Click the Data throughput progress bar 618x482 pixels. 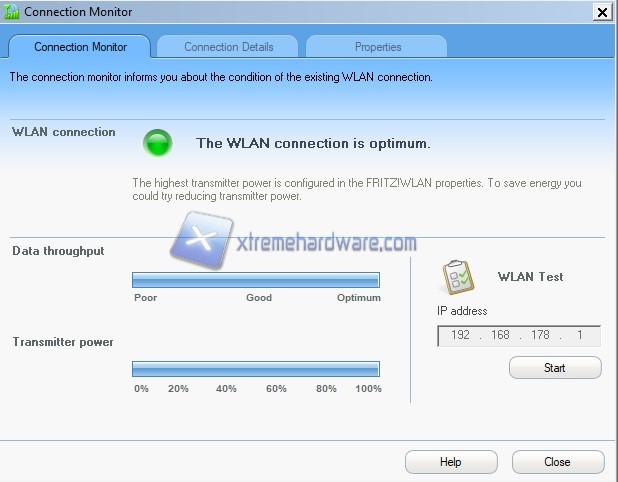coord(255,280)
